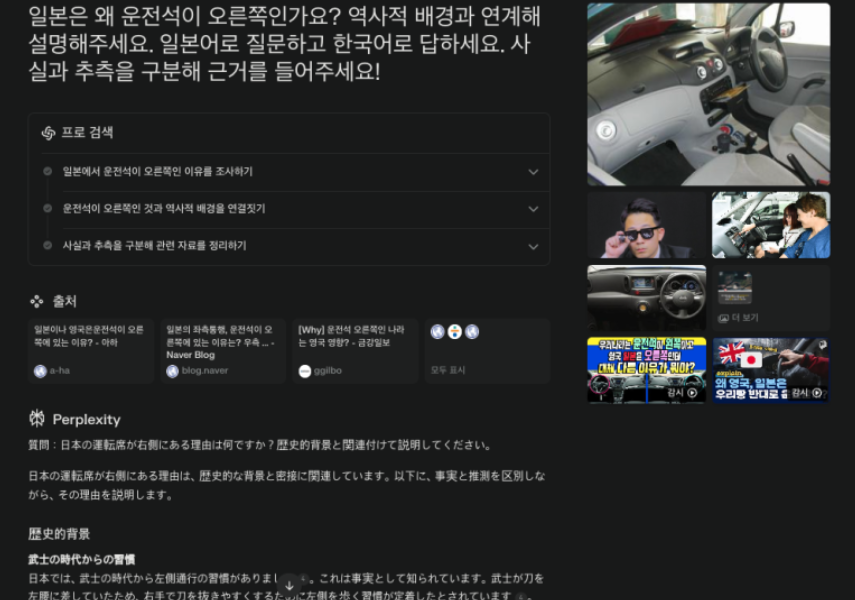This screenshot has height=600, width=855.
Task: Expand the last research step chevron
Action: click(533, 246)
